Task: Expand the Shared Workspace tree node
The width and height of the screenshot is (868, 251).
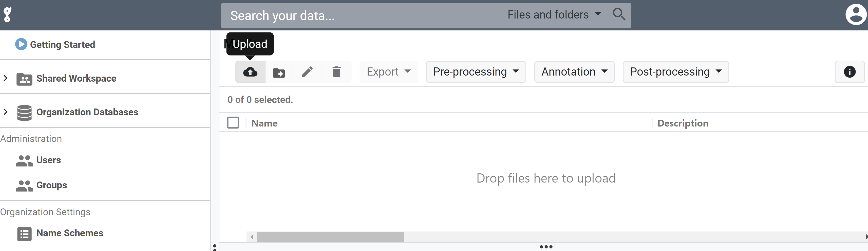Action: [6, 78]
